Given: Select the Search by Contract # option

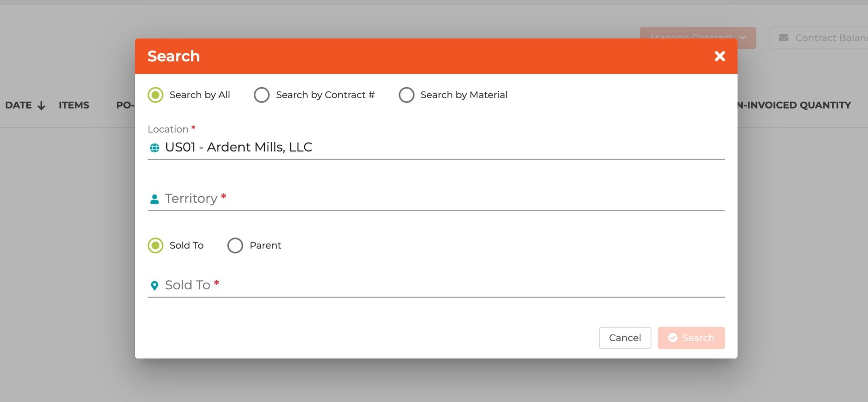Looking at the screenshot, I should coord(261,95).
